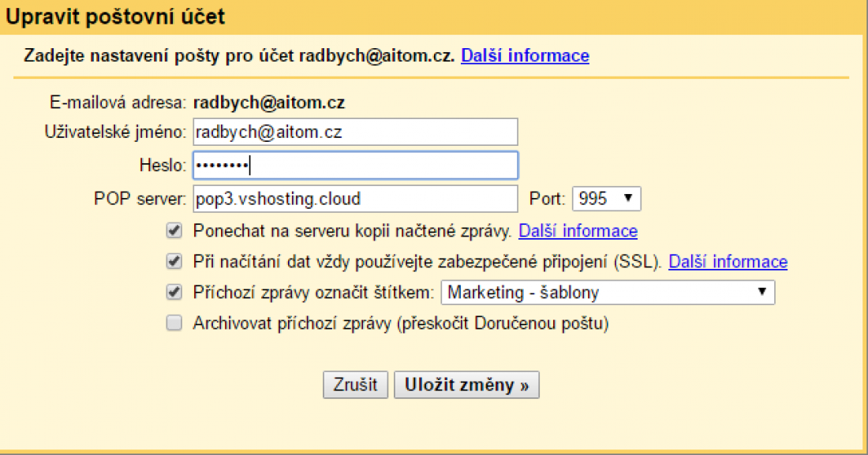
Task: Click the Upravit poštovní účet dialog title
Action: [x=115, y=17]
